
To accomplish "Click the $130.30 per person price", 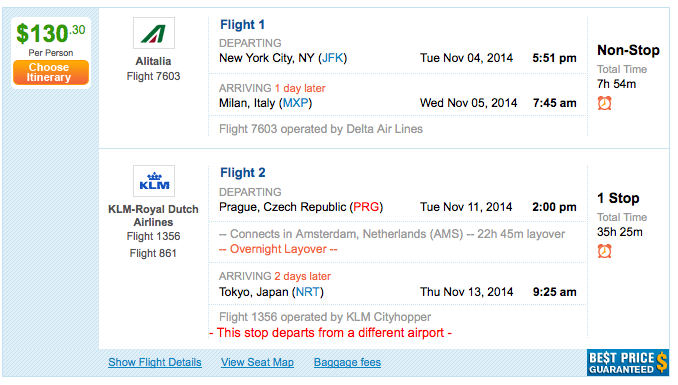I will point(51,34).
